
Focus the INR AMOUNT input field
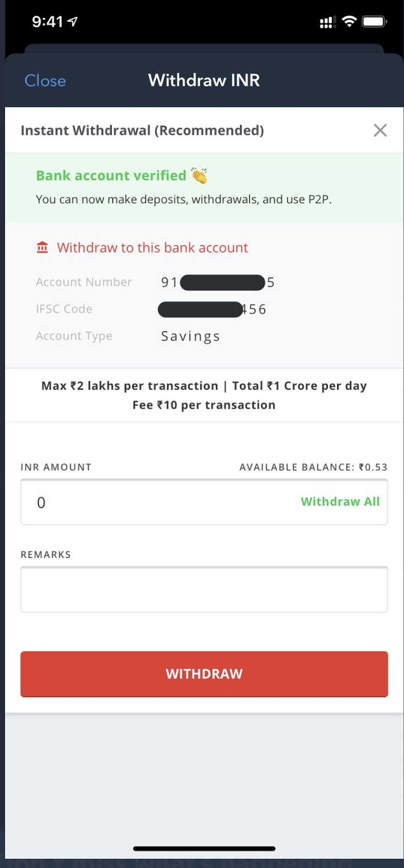(163, 502)
